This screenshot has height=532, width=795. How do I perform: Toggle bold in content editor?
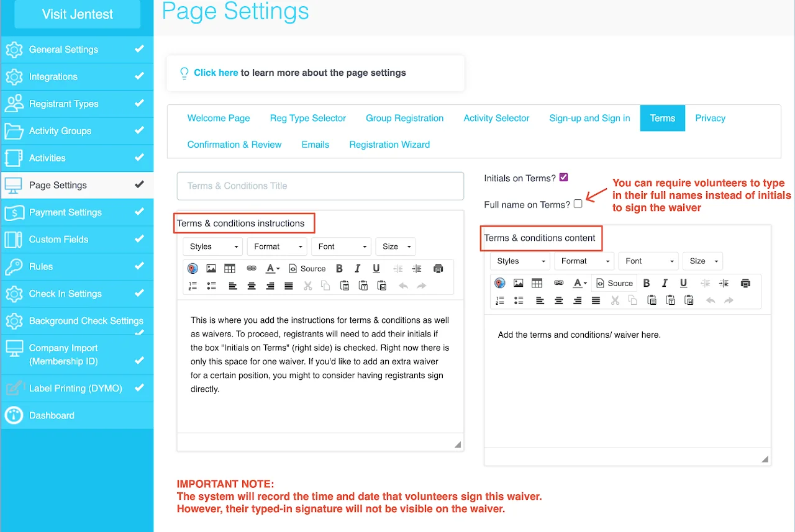tap(647, 283)
